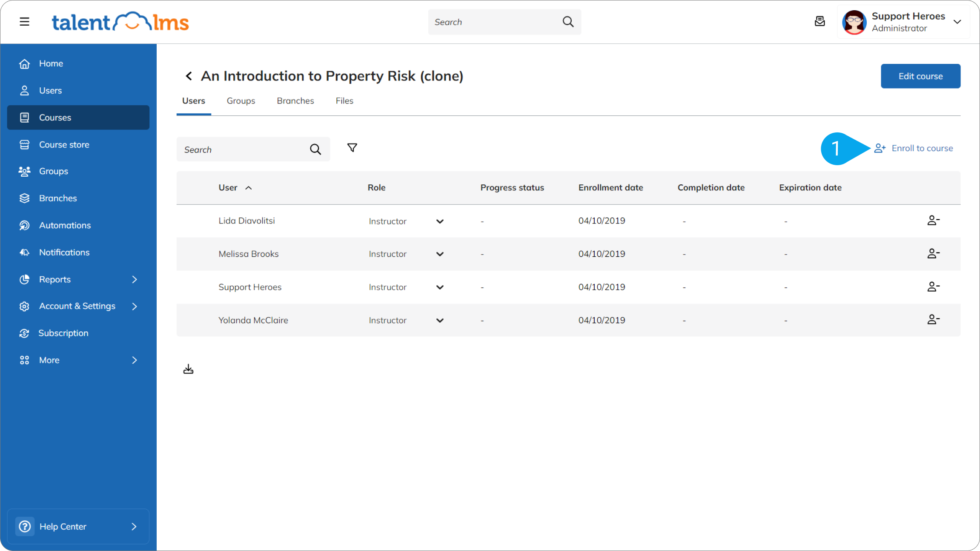The width and height of the screenshot is (980, 551).
Task: Click the name Melissa Brooks
Action: pos(248,254)
